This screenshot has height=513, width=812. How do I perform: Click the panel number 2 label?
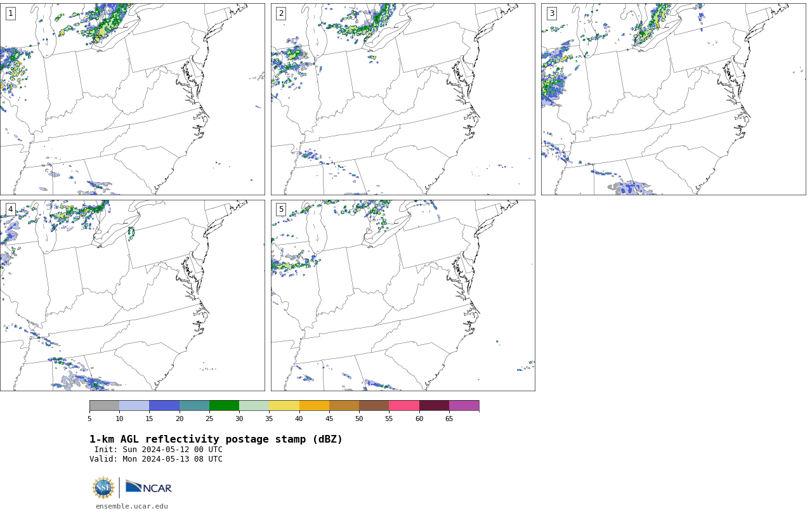281,13
